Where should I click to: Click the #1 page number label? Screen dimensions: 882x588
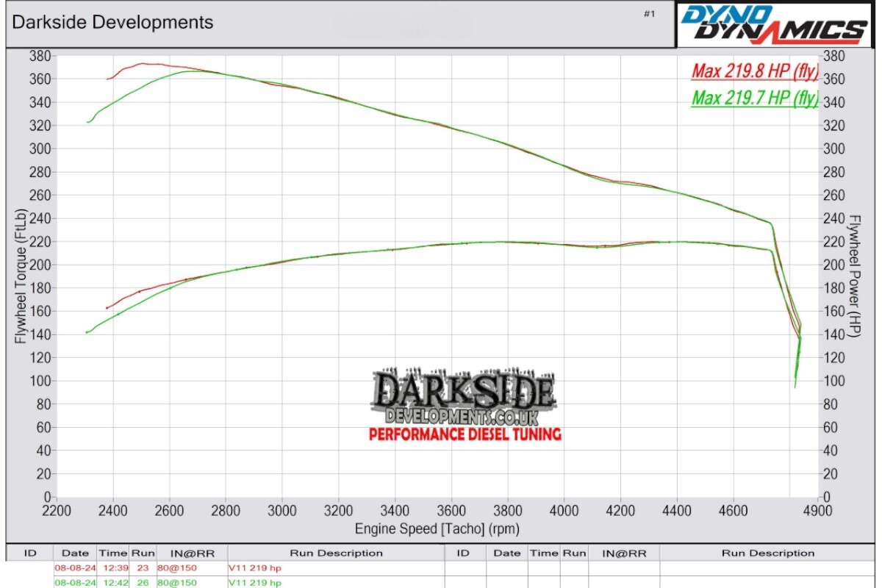point(649,14)
